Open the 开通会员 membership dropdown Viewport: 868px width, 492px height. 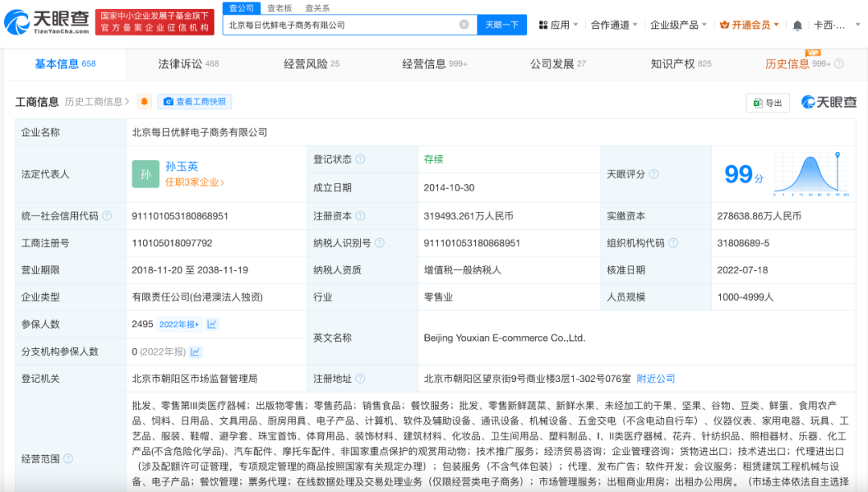[749, 25]
